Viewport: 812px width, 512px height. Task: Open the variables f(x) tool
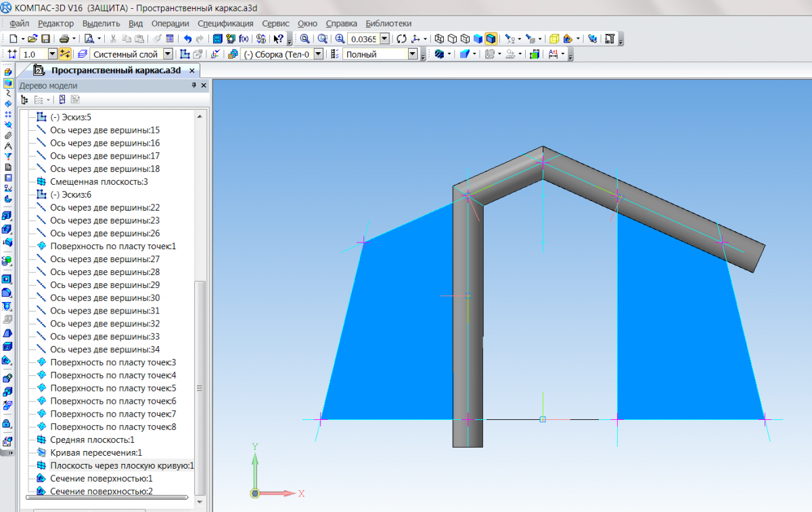[x=244, y=39]
